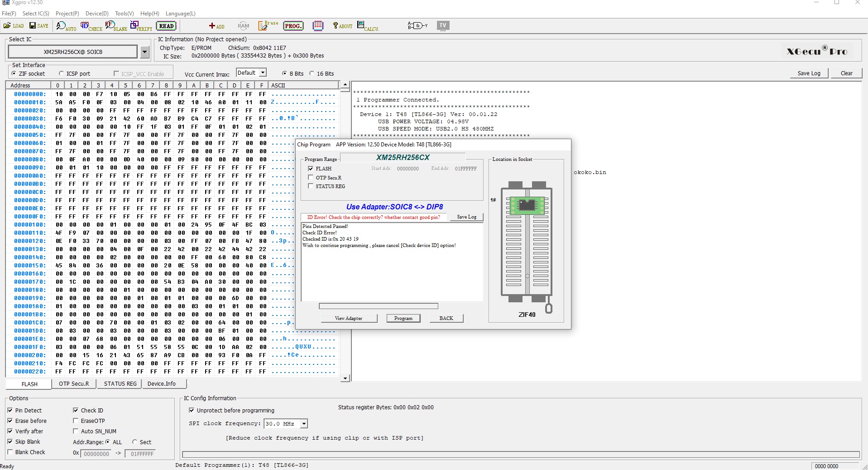Click the Program button in dialog

click(x=403, y=318)
